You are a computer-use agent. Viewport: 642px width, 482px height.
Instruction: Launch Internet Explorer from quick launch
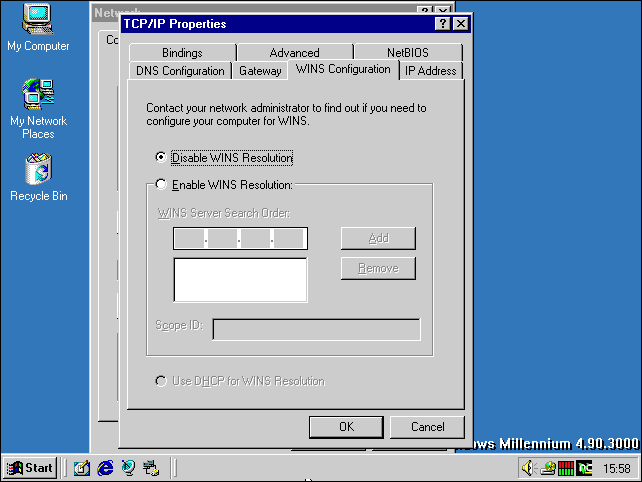tap(105, 468)
